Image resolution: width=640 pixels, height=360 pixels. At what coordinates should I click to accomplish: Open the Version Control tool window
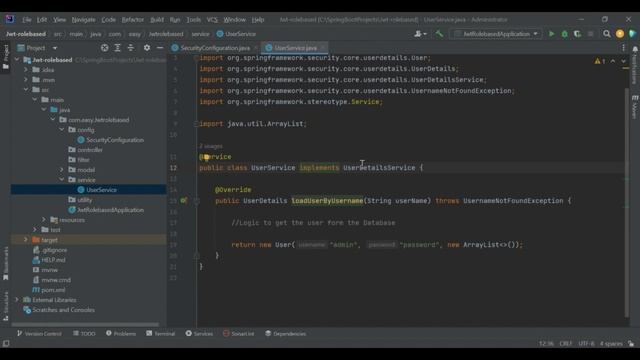pyautogui.click(x=39, y=334)
